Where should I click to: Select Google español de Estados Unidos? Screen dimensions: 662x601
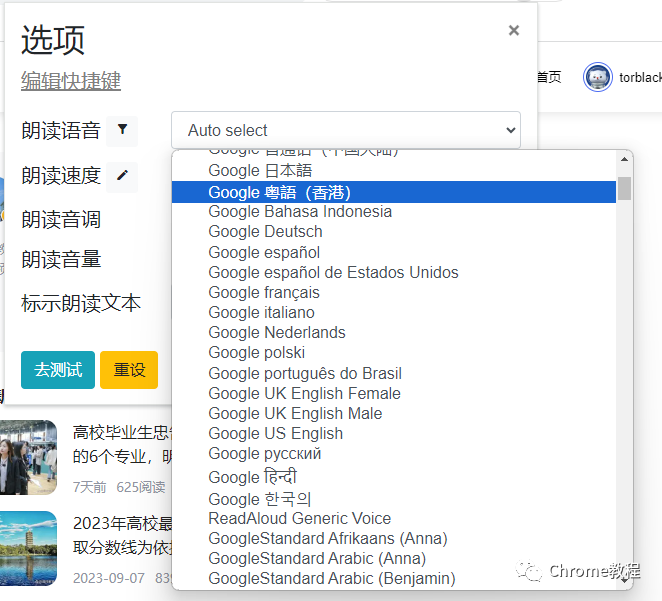pos(394,272)
